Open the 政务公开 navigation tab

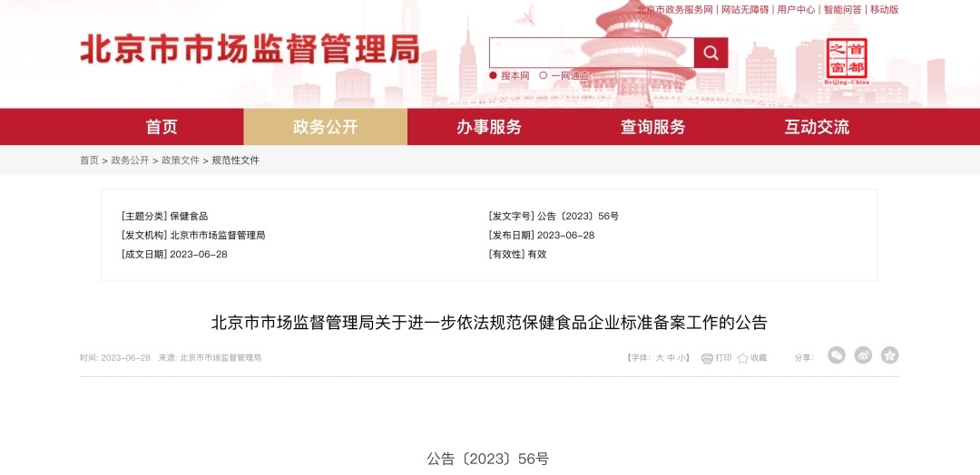click(325, 127)
